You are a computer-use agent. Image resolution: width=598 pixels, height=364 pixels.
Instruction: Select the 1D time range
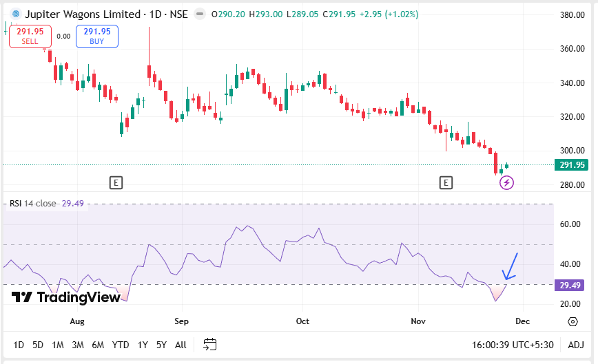[19, 345]
